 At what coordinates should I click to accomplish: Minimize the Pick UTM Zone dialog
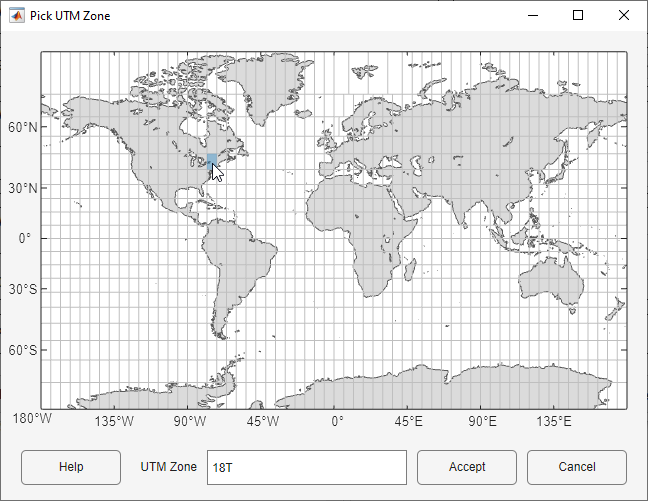click(532, 16)
